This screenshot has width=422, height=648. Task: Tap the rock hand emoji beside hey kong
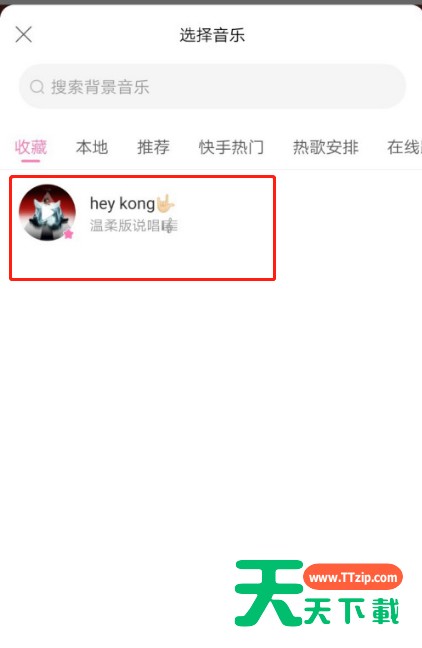coord(165,203)
